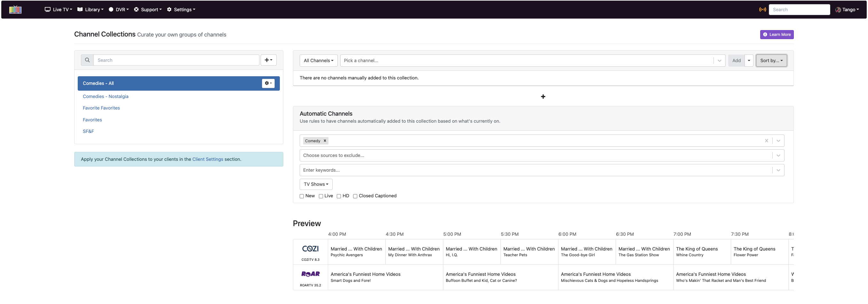
Task: Click the plus icon below manual channels
Action: [543, 96]
